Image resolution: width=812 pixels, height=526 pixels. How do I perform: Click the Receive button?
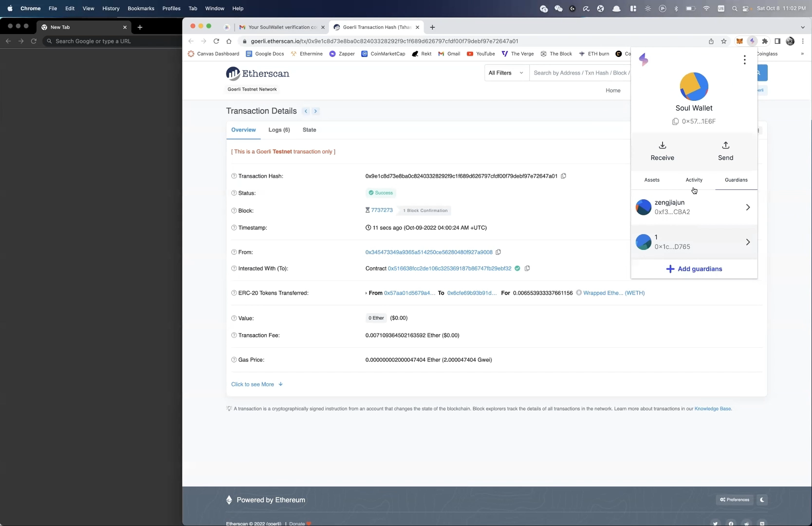(662, 151)
